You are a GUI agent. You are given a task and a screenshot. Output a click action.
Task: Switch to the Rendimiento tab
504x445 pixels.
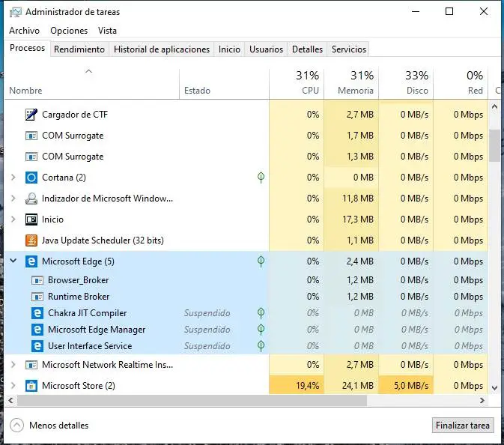79,49
